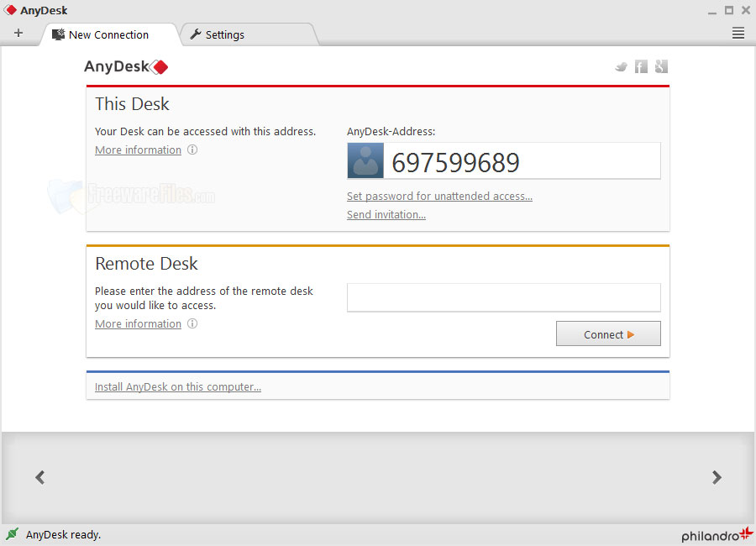Share AnyDesk via the Twitter icon
Image resolution: width=756 pixels, height=546 pixels.
[x=621, y=66]
